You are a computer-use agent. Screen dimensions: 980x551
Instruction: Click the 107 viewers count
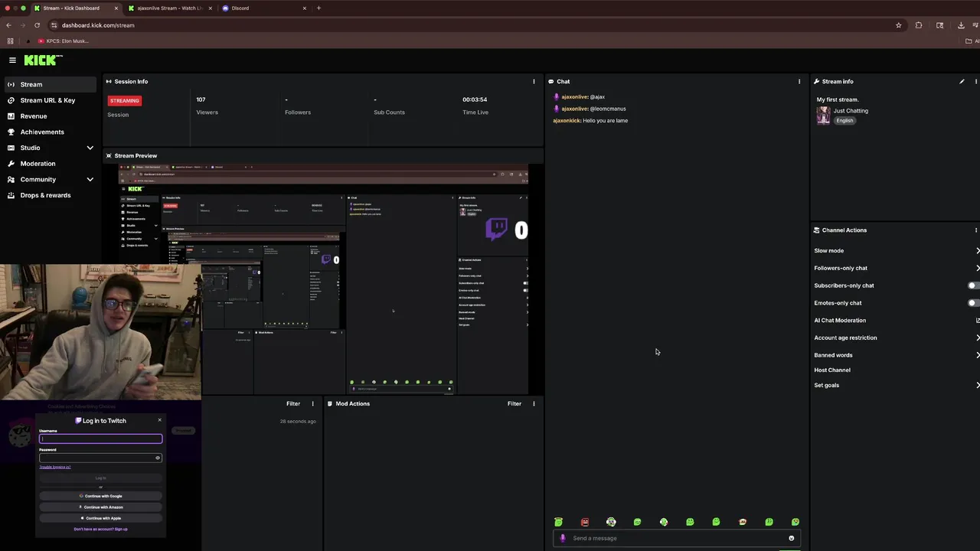point(201,99)
